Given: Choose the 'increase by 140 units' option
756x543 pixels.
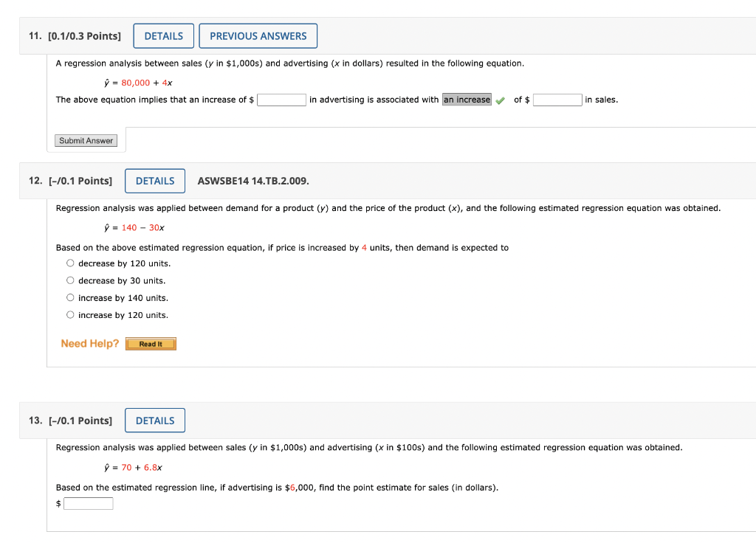Looking at the screenshot, I should click(70, 297).
